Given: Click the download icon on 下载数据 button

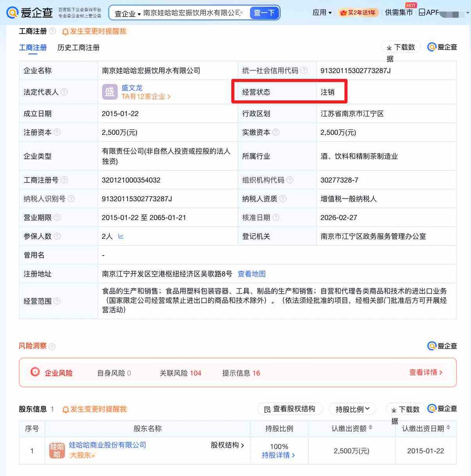Looking at the screenshot, I should 389,47.
